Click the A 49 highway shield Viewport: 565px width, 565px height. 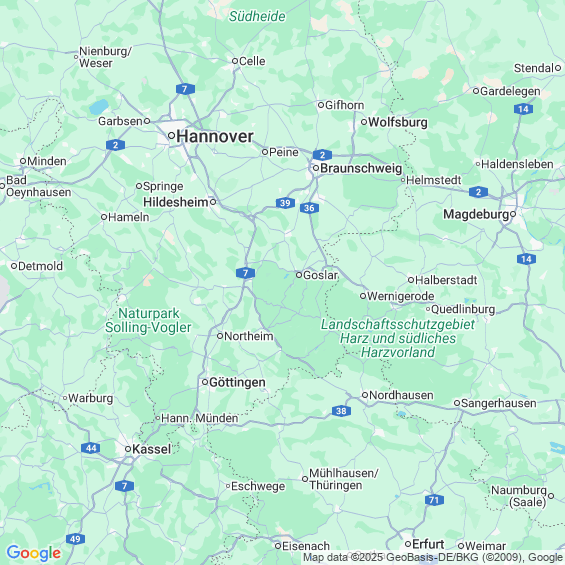coord(75,539)
